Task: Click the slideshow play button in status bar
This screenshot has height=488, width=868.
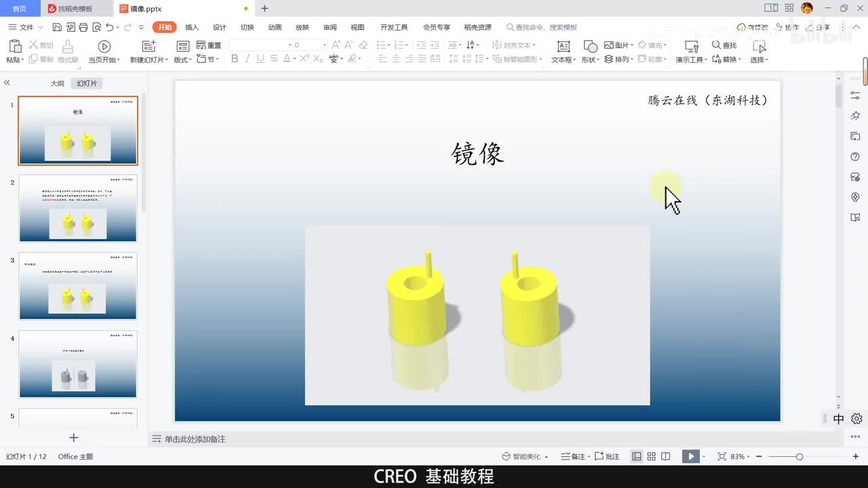Action: [x=691, y=457]
